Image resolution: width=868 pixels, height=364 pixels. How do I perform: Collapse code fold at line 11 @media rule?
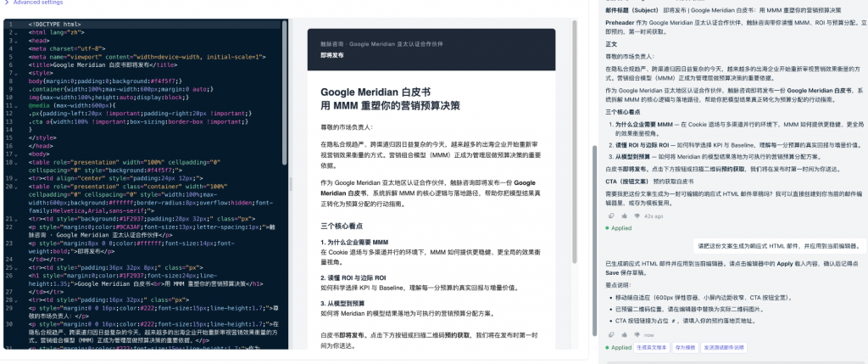17,104
